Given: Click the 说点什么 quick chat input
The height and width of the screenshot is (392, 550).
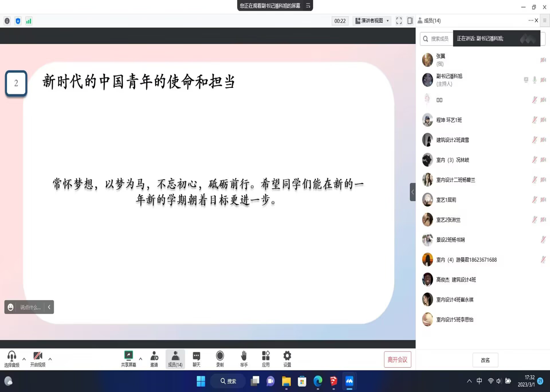Looking at the screenshot, I should click(x=30, y=307).
